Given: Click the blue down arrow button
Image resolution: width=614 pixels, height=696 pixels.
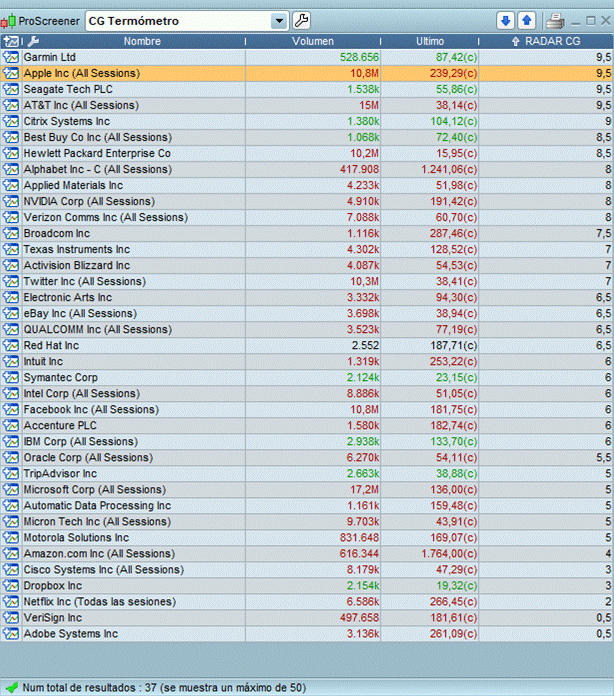Looking at the screenshot, I should [506, 21].
